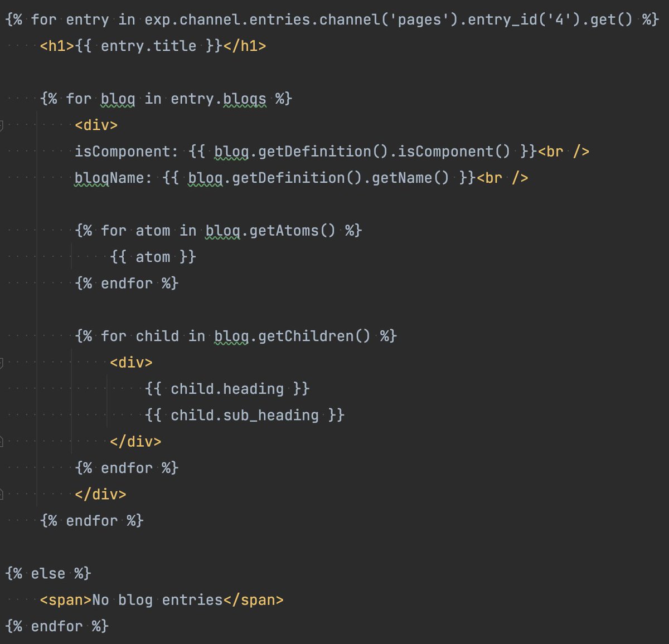
Task: Click the blog.getAtoms() call
Action: coord(271,231)
